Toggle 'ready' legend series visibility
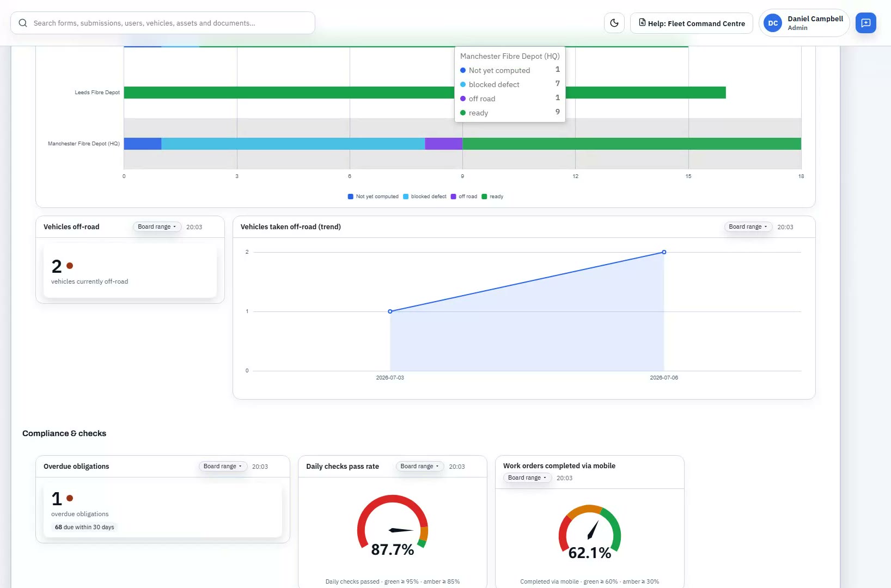 tap(492, 197)
